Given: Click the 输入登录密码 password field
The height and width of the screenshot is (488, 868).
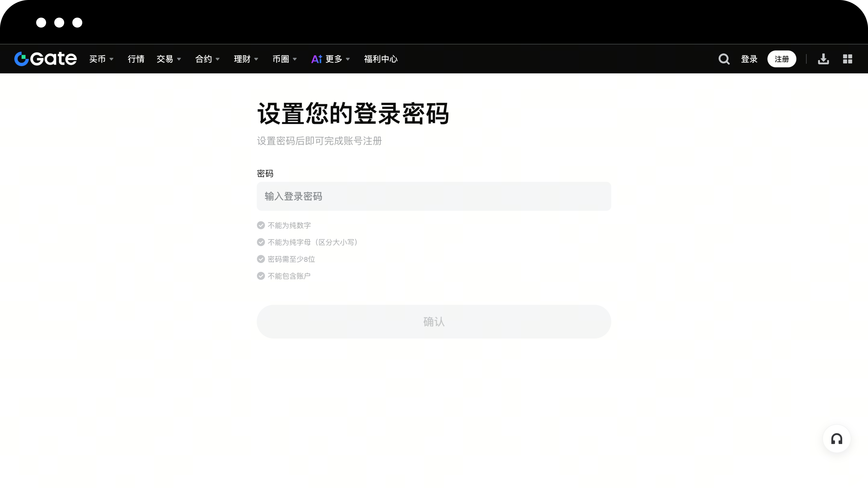Looking at the screenshot, I should pyautogui.click(x=434, y=196).
